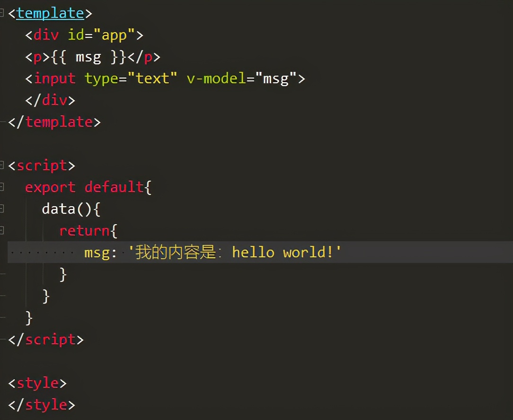Click the Chinese text 我的内容是

pyautogui.click(x=176, y=252)
